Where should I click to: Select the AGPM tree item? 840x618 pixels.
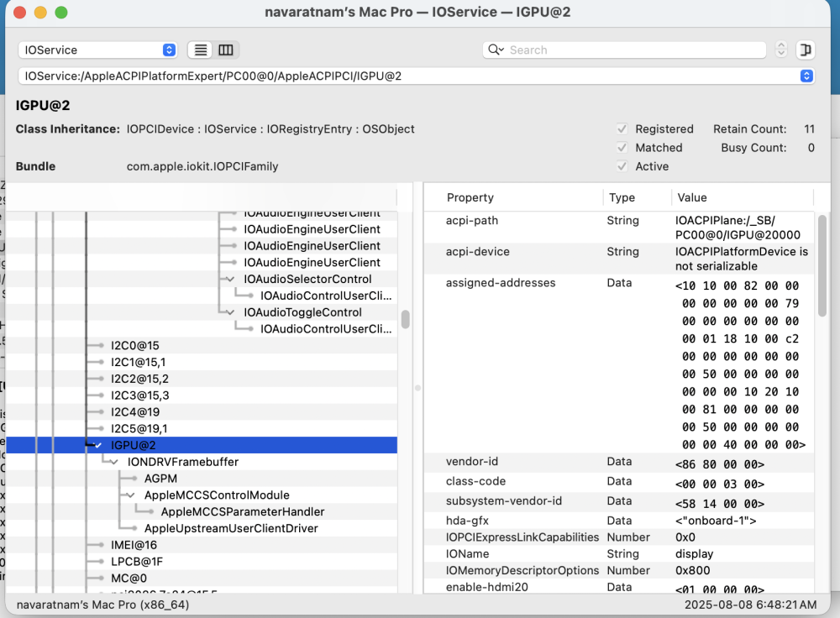pyautogui.click(x=160, y=479)
